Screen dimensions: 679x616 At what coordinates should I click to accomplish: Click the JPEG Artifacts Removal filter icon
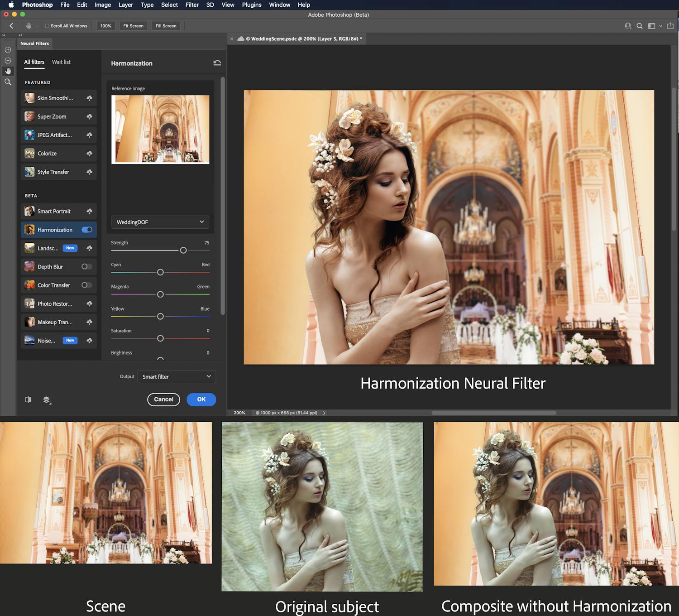tap(29, 135)
